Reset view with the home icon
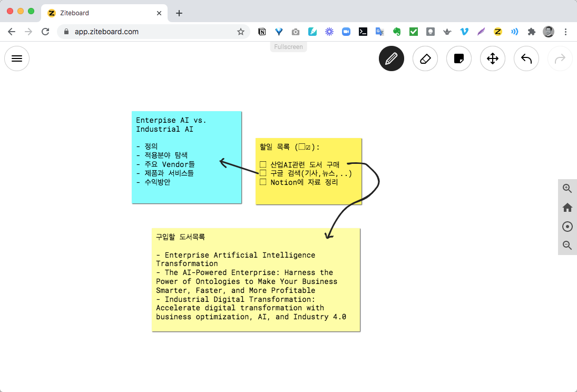 click(x=568, y=208)
